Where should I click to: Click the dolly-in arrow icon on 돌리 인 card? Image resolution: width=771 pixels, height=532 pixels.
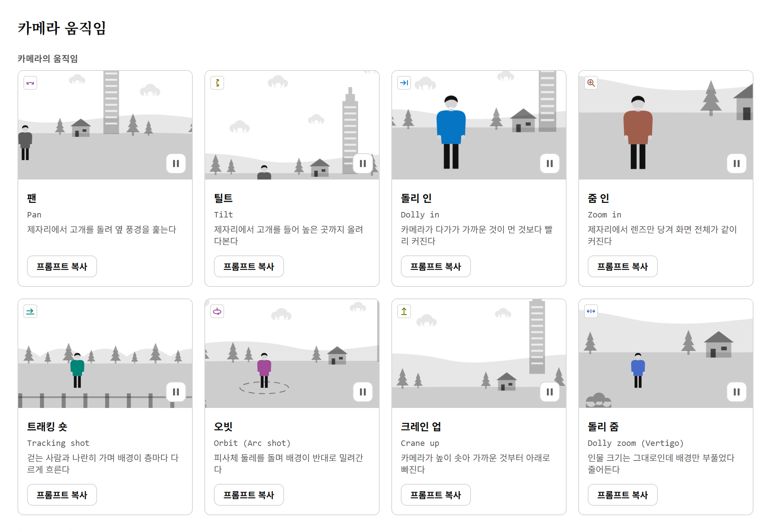tap(404, 83)
